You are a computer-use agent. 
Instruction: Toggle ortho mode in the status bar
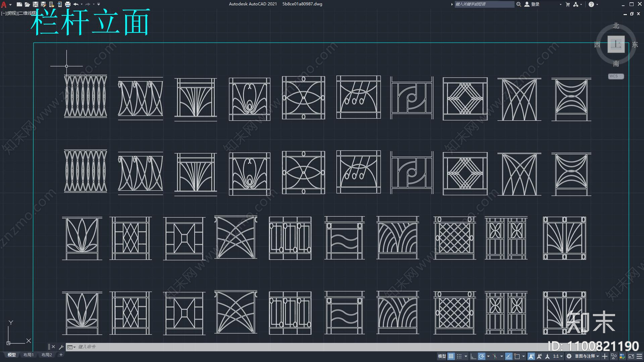[473, 356]
